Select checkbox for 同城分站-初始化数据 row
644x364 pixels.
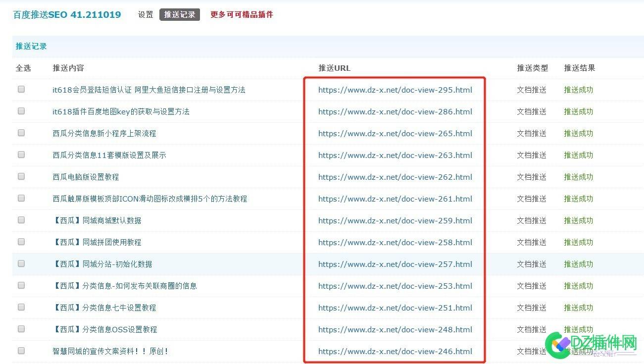coord(21,264)
